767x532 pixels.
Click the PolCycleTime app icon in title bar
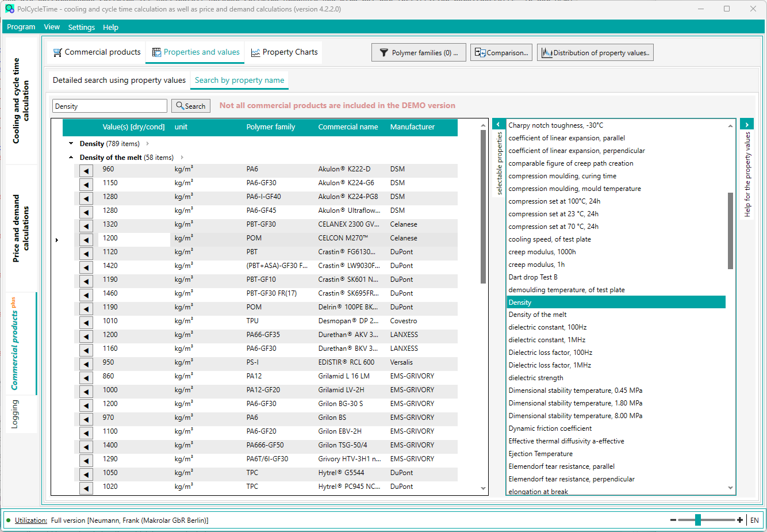click(10, 9)
